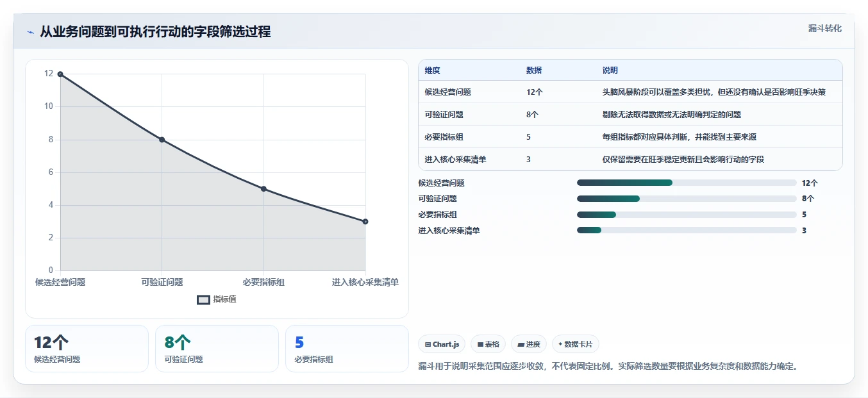The width and height of the screenshot is (868, 398).
Task: Click the 可验证问题 progress bar
Action: coord(687,199)
